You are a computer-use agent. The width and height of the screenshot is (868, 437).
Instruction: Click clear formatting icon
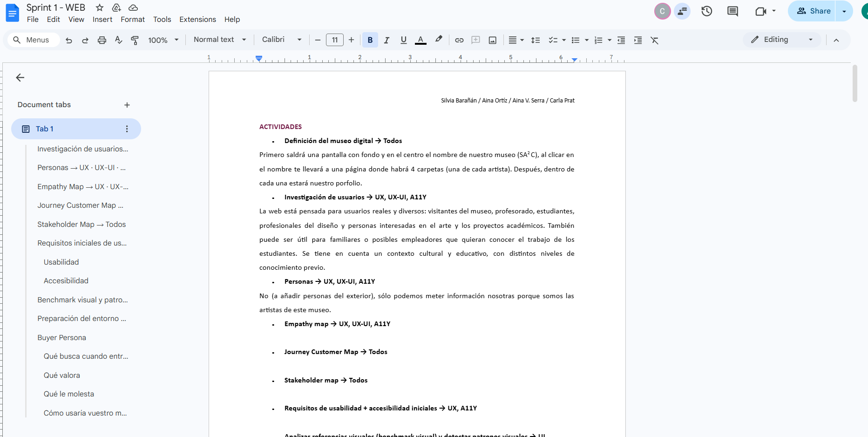(654, 40)
